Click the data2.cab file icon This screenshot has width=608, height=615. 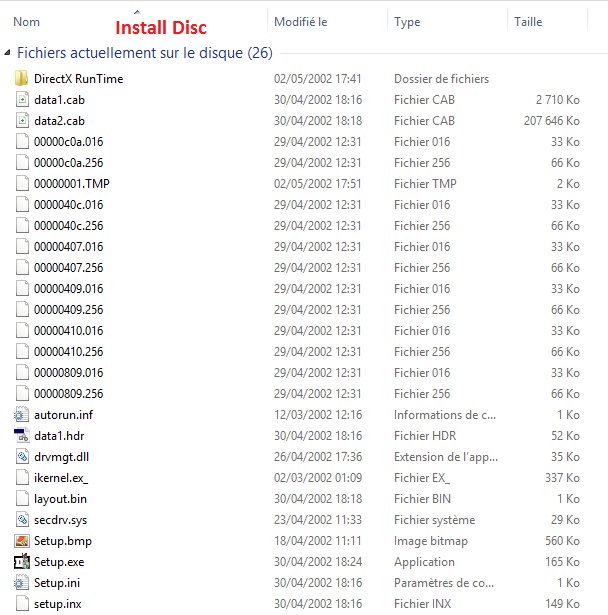(x=22, y=120)
